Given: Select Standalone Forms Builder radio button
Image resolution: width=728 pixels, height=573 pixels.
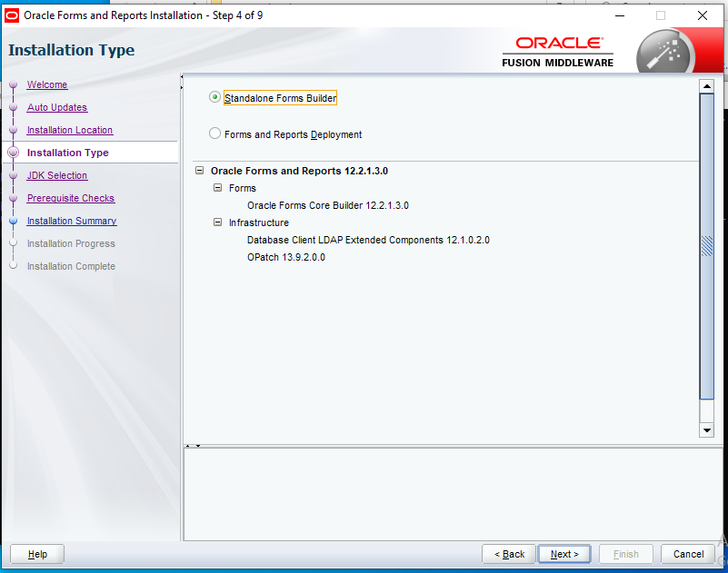Looking at the screenshot, I should (x=215, y=97).
